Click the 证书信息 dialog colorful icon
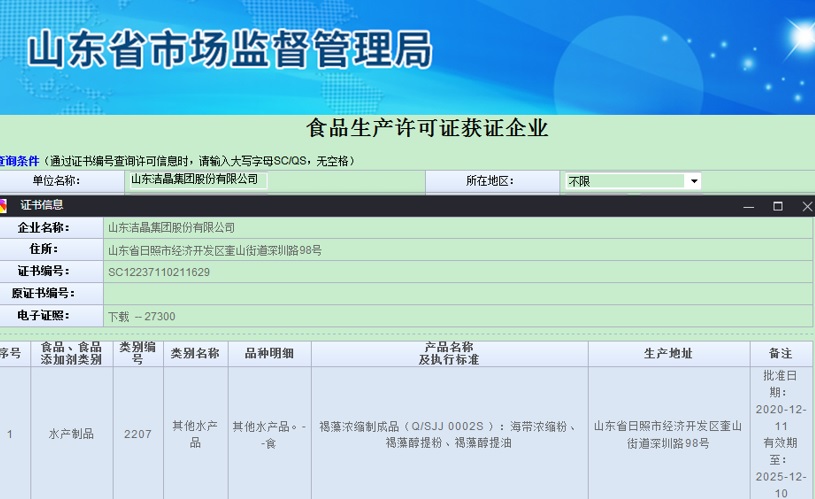 click(3, 206)
